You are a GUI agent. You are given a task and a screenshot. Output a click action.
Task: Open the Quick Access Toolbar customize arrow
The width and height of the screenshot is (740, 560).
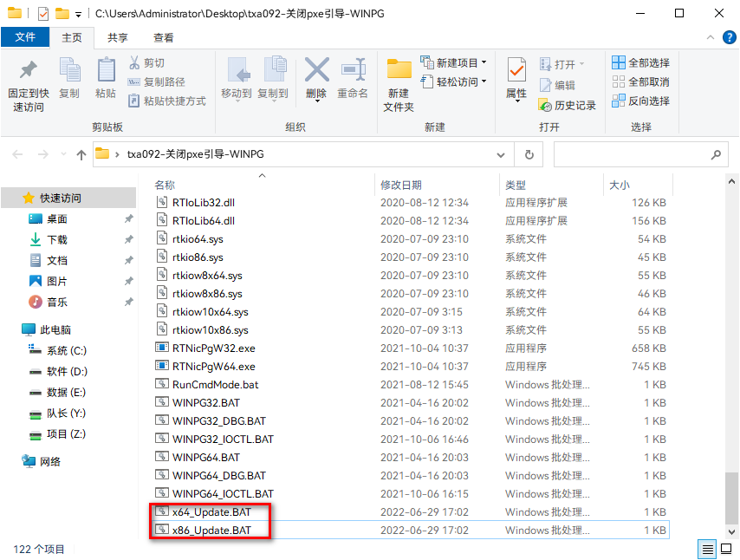[79, 13]
